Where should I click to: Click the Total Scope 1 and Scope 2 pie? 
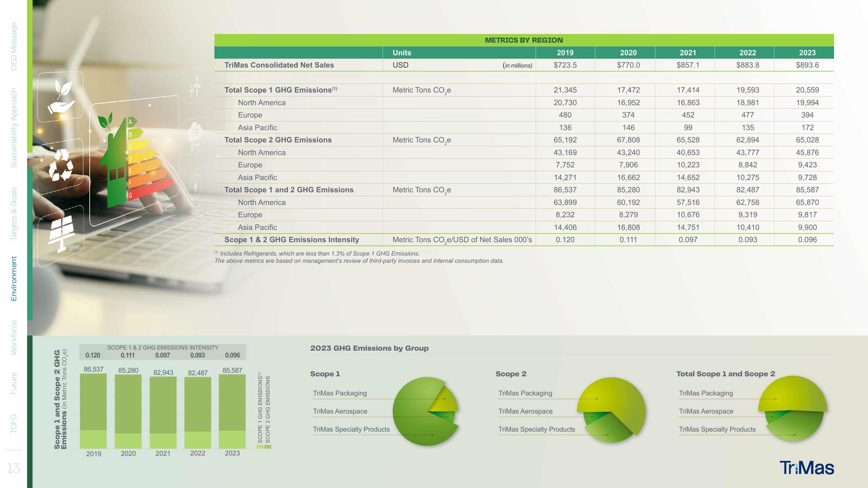coord(793,408)
